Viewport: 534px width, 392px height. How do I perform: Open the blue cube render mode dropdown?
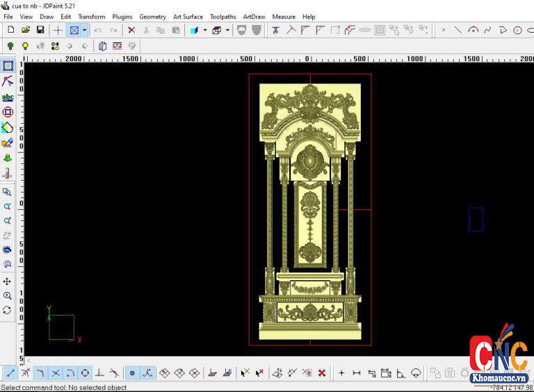204,30
